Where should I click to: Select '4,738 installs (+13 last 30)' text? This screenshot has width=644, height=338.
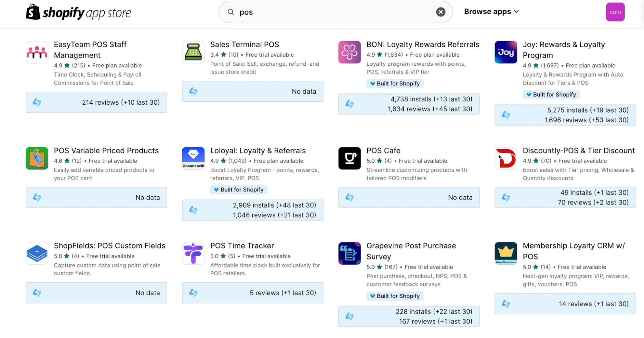[x=431, y=99]
